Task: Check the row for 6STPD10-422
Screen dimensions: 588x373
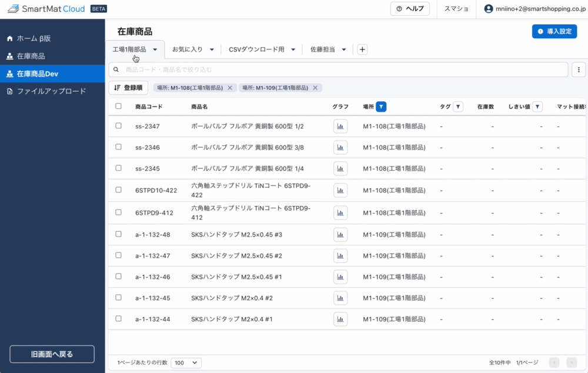Action: click(119, 190)
